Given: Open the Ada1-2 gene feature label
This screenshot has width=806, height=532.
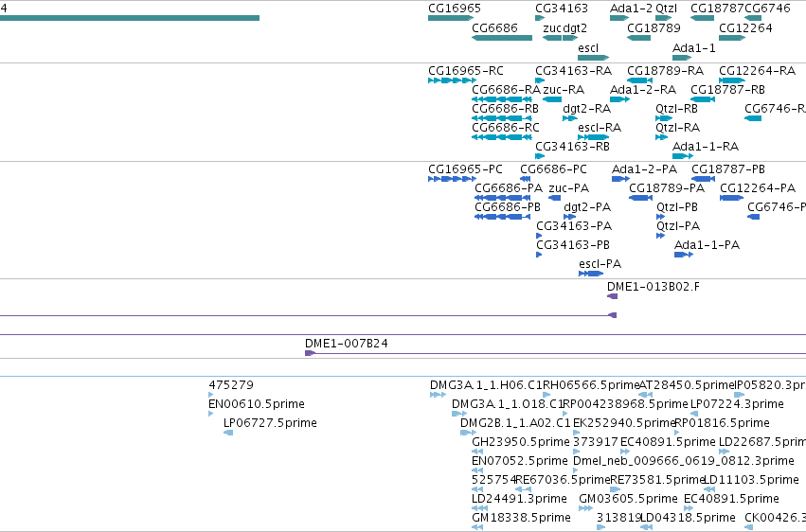Looking at the screenshot, I should coord(631,9).
